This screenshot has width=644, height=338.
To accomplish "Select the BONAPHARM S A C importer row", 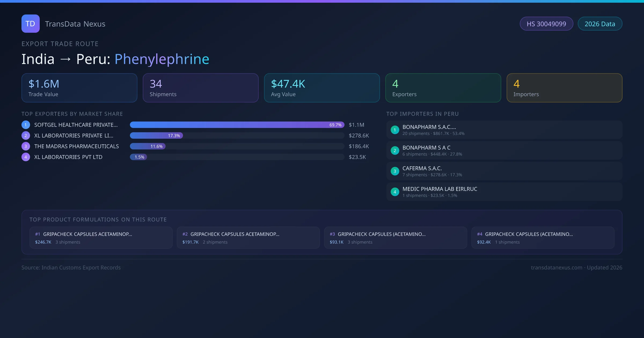I will tap(504, 150).
